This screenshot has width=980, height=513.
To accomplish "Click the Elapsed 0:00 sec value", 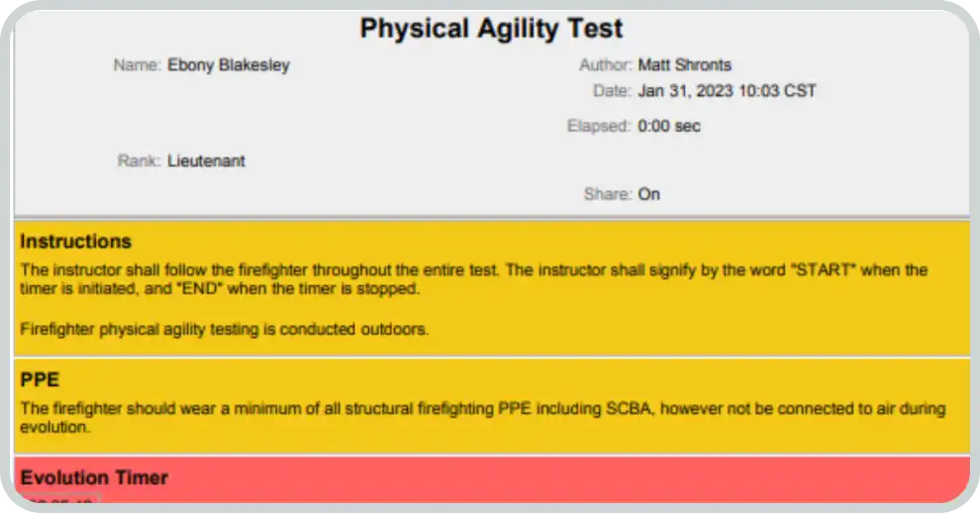I will tap(669, 127).
